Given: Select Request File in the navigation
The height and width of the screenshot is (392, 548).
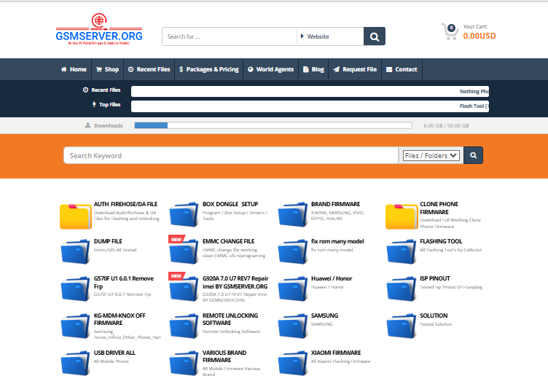Looking at the screenshot, I should pyautogui.click(x=355, y=69).
